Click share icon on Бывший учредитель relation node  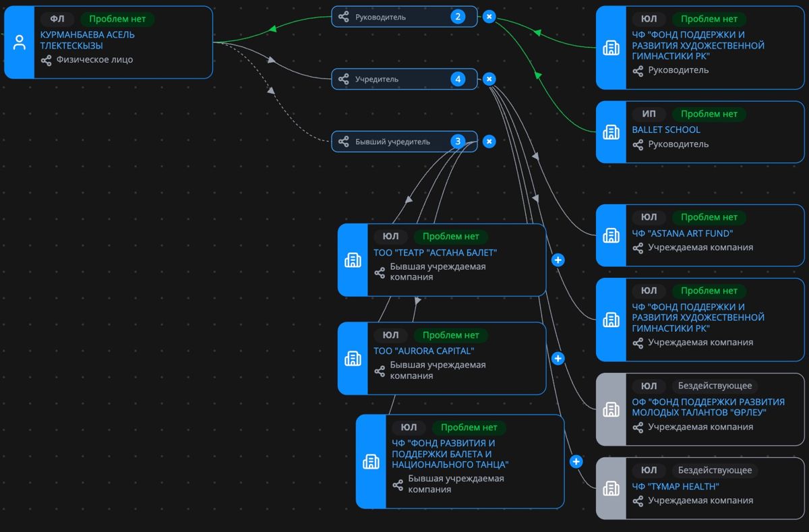(x=344, y=142)
